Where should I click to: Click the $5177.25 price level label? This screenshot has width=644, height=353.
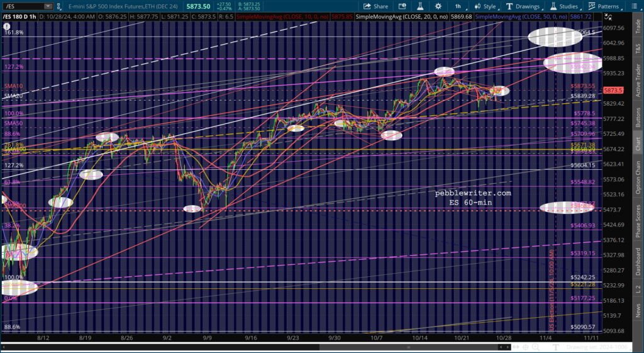tap(583, 298)
